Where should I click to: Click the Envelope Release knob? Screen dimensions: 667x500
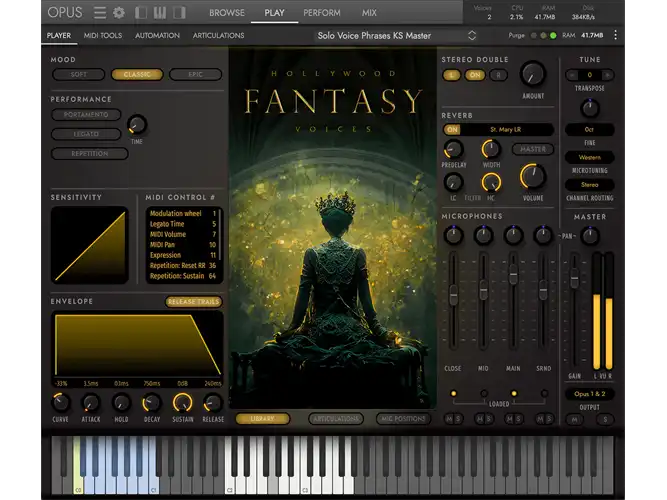pos(213,403)
